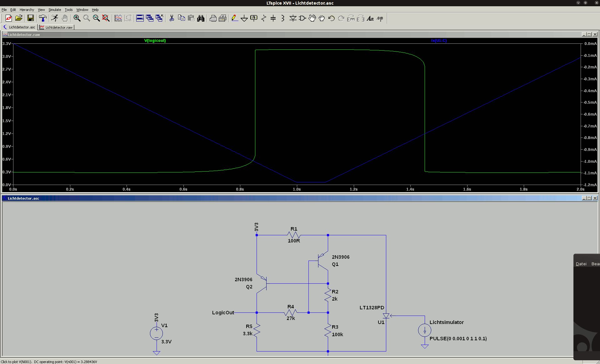Click the scissors Cut tool
Viewport: 600px width, 364px height.
[x=172, y=18]
